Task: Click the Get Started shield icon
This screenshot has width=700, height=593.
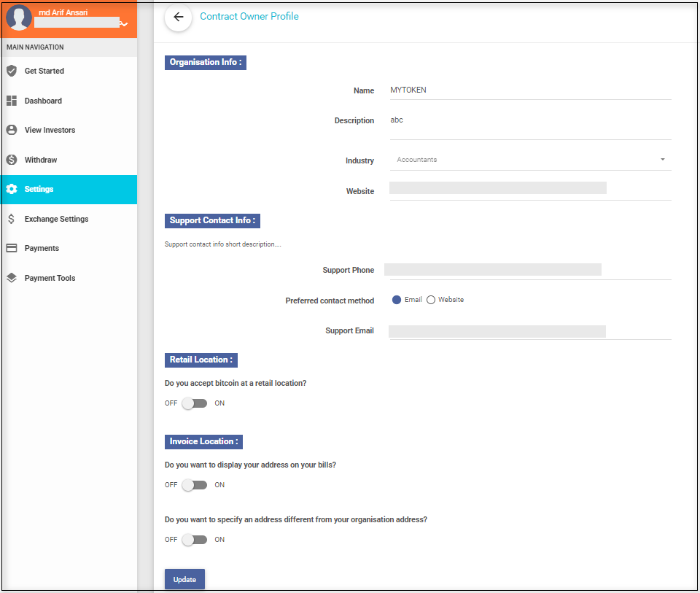Action: [x=11, y=71]
